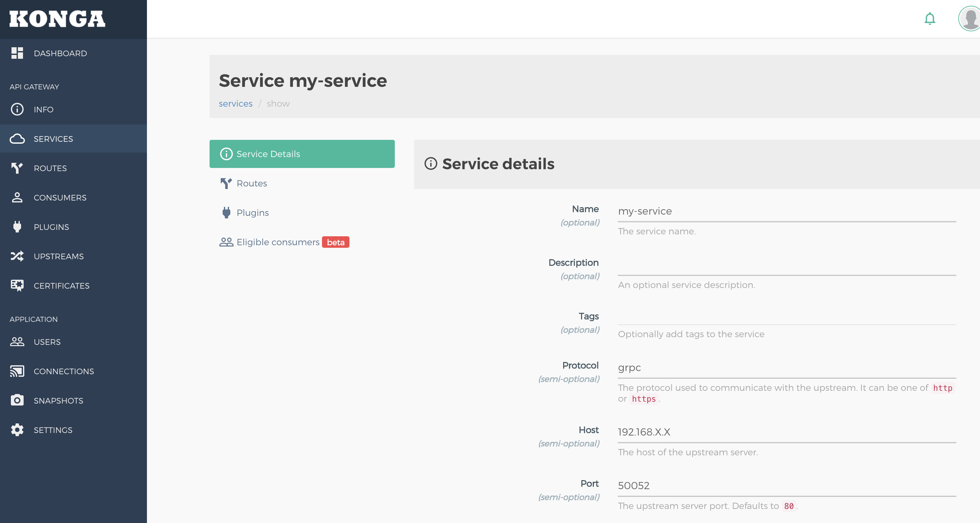Screen dimensions: 980x523
Task: Open the user avatar menu
Action: (x=970, y=19)
